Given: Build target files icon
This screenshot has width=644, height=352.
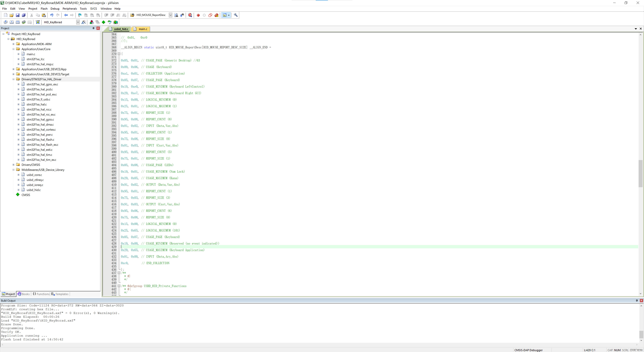Looking at the screenshot, I should click(x=12, y=22).
